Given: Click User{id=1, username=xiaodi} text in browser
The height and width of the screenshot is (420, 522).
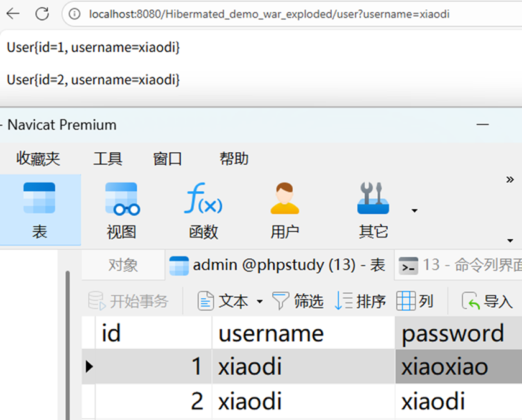Looking at the screenshot, I should [93, 47].
